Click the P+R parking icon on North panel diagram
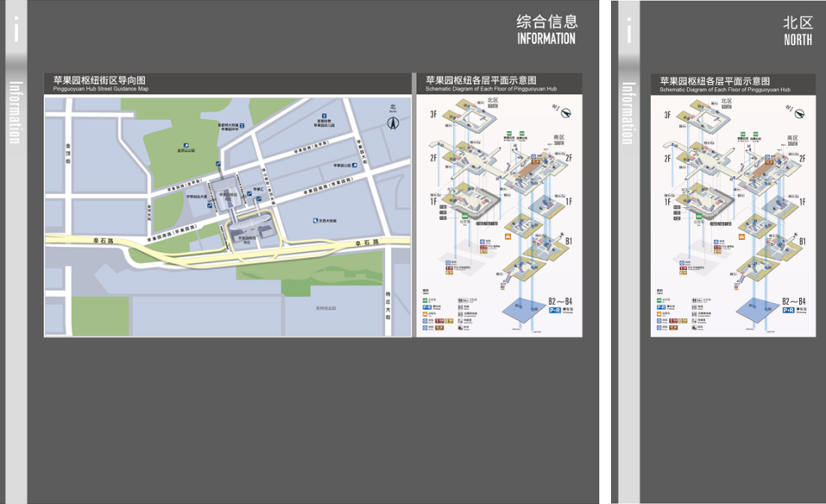This screenshot has height=504, width=826. click(789, 310)
